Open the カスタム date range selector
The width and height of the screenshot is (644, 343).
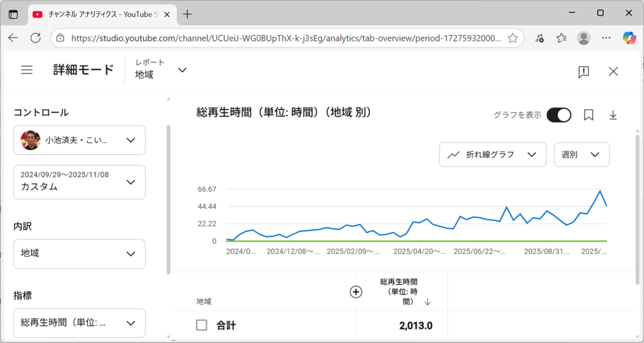[x=79, y=182]
